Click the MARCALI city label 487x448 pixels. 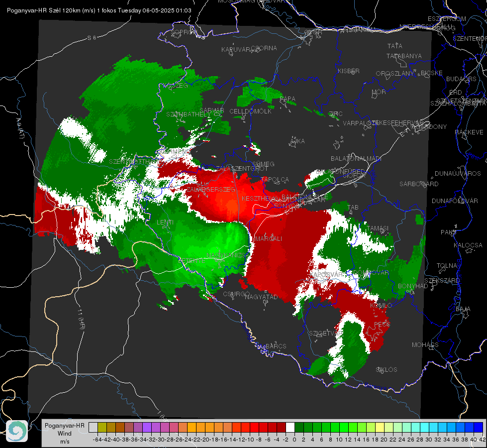pos(269,239)
